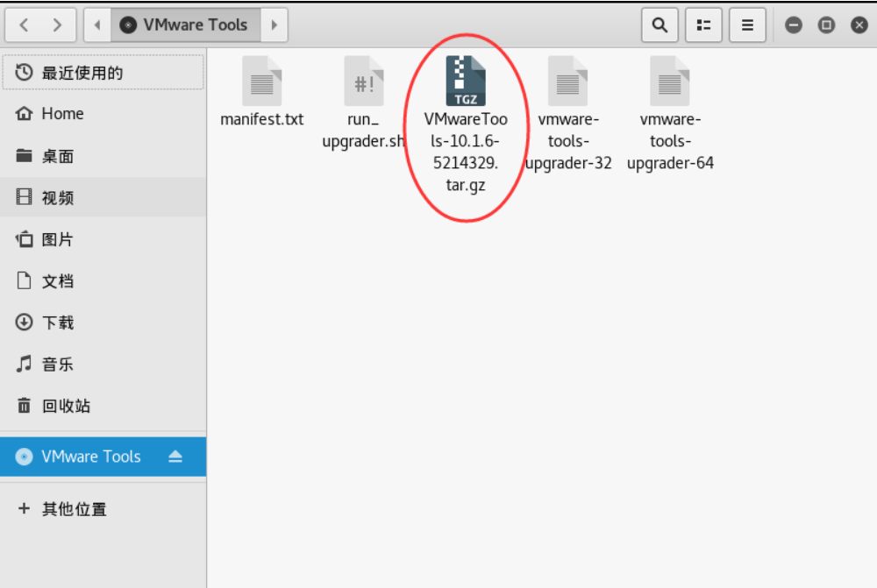The width and height of the screenshot is (877, 588).
Task: Open the search icon in the toolbar
Action: coord(660,25)
